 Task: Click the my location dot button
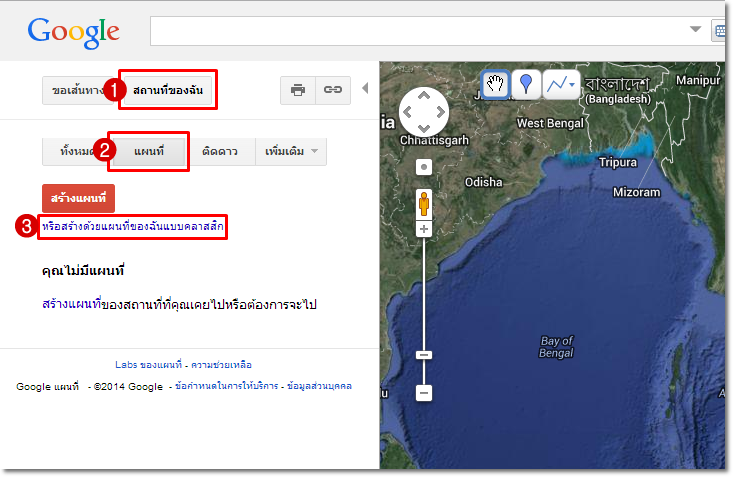(424, 167)
